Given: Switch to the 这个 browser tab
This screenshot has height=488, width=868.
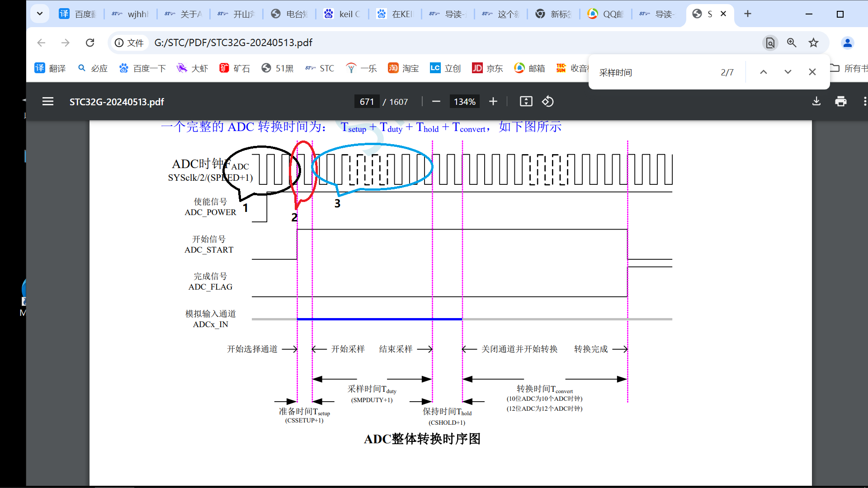Looking at the screenshot, I should click(x=501, y=14).
